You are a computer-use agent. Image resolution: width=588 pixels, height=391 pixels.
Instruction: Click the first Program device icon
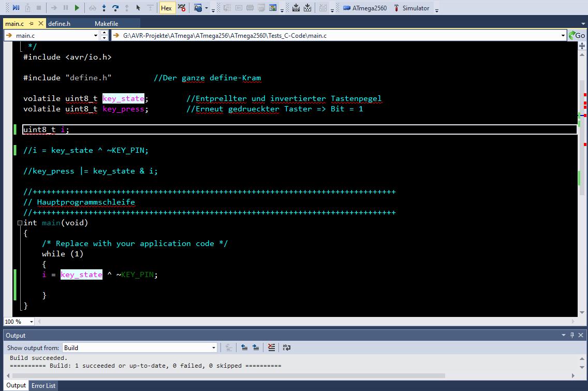tap(296, 7)
